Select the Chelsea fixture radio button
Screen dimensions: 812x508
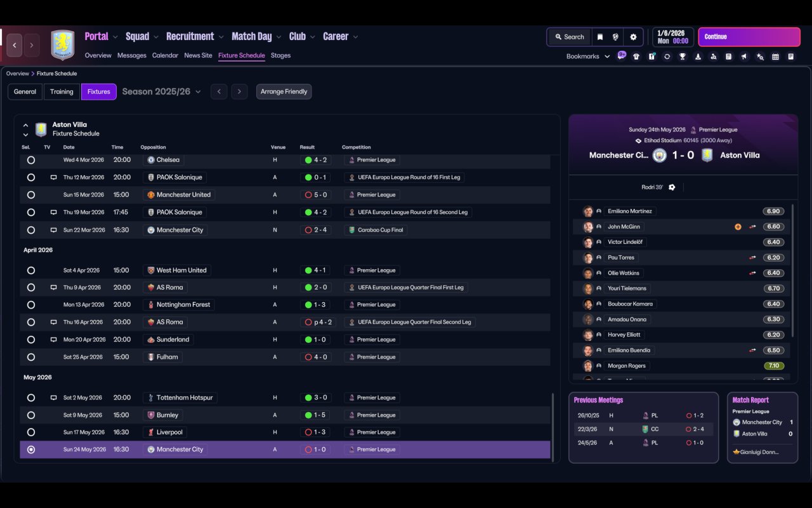point(31,160)
